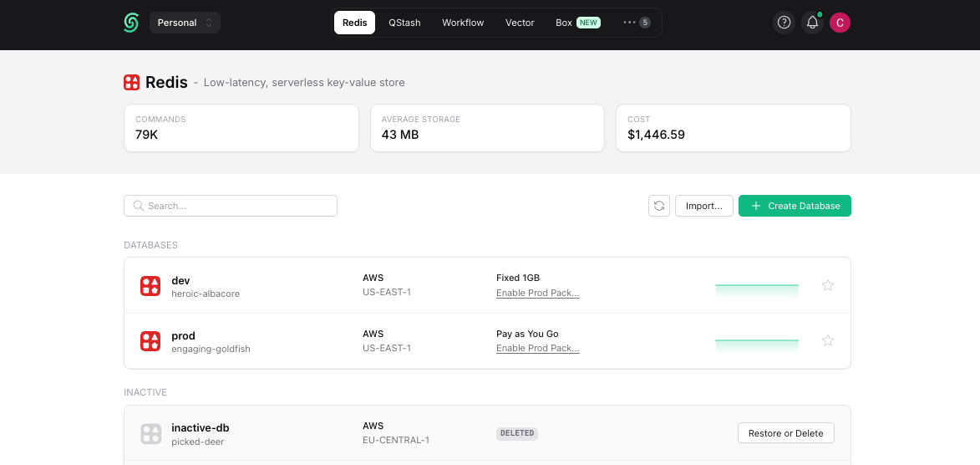Click the Pay as You Go plan text

point(527,334)
